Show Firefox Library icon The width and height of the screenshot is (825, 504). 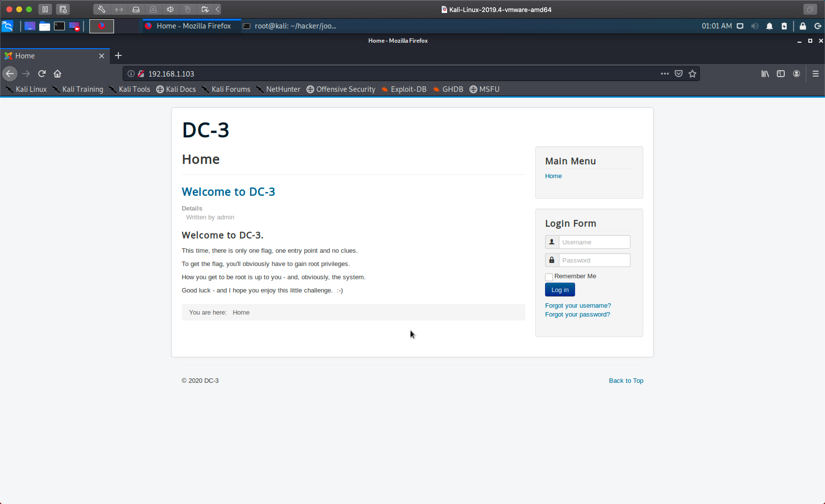765,74
